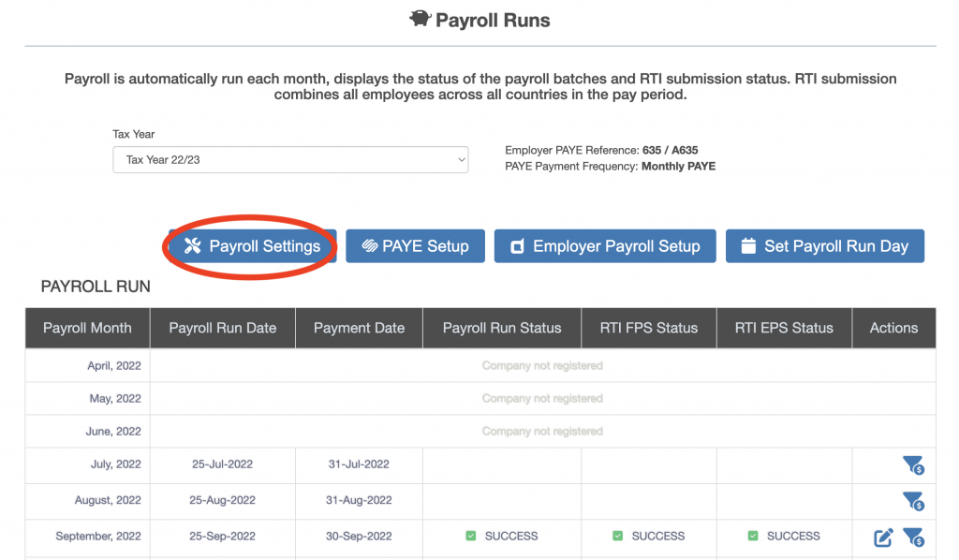Select the Payroll Run Date column header
Screen dimensions: 959x560
tap(222, 328)
